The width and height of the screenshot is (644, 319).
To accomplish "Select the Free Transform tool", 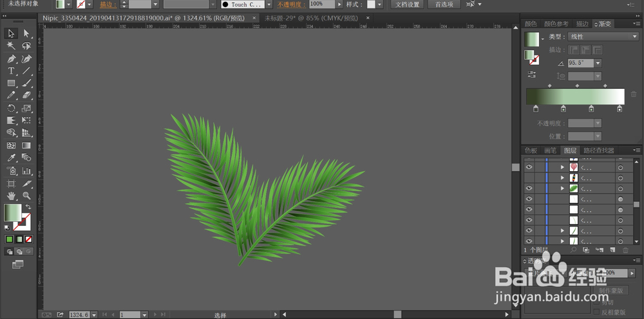I will pyautogui.click(x=26, y=120).
